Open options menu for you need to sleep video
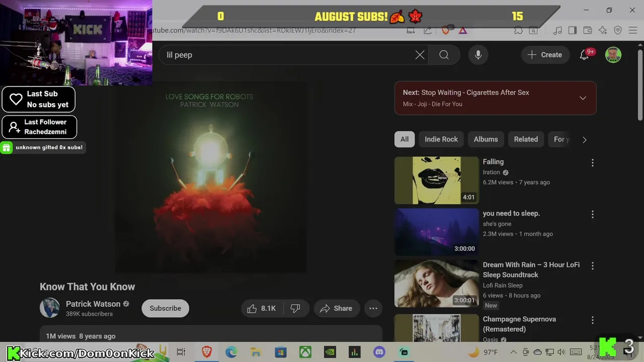This screenshot has width=644, height=362. click(x=592, y=214)
